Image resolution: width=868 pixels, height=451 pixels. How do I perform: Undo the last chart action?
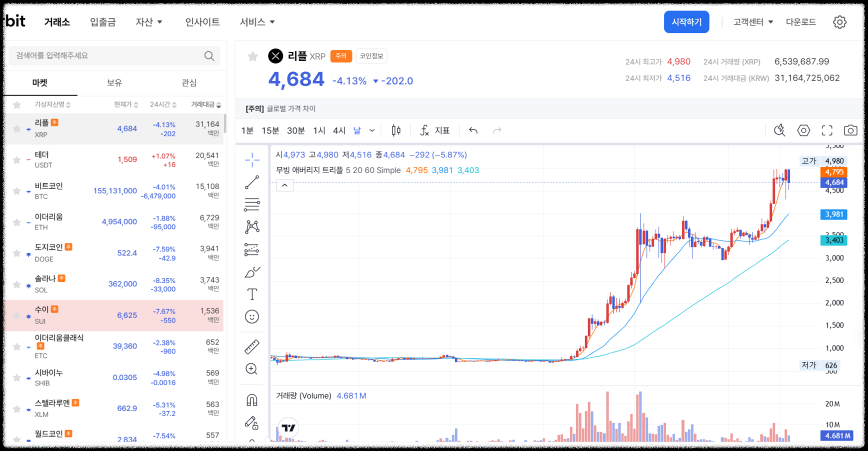point(473,130)
